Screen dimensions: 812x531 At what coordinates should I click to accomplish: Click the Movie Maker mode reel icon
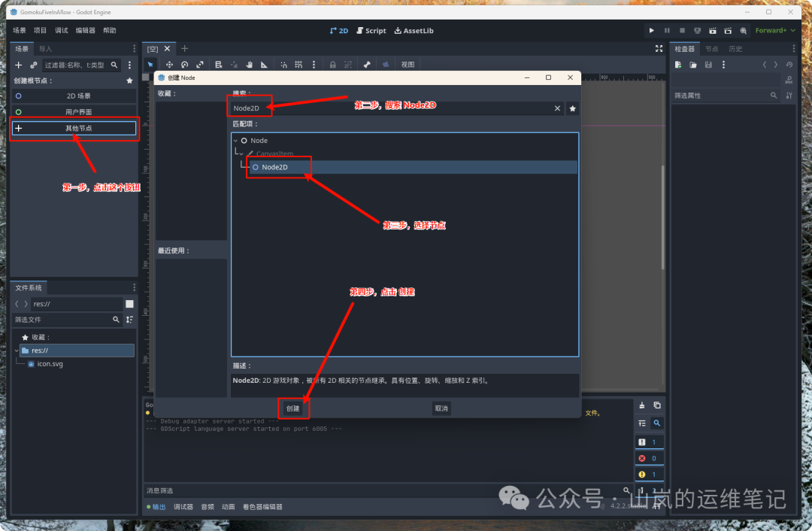(x=743, y=31)
